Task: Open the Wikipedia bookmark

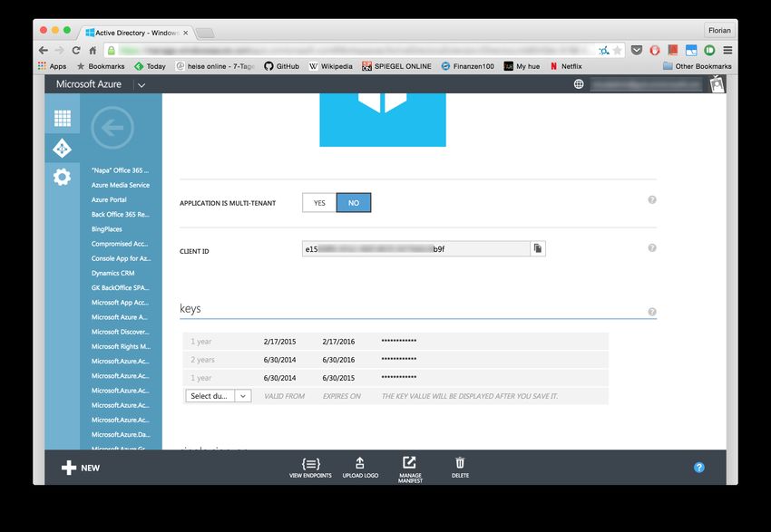Action: pyautogui.click(x=331, y=66)
